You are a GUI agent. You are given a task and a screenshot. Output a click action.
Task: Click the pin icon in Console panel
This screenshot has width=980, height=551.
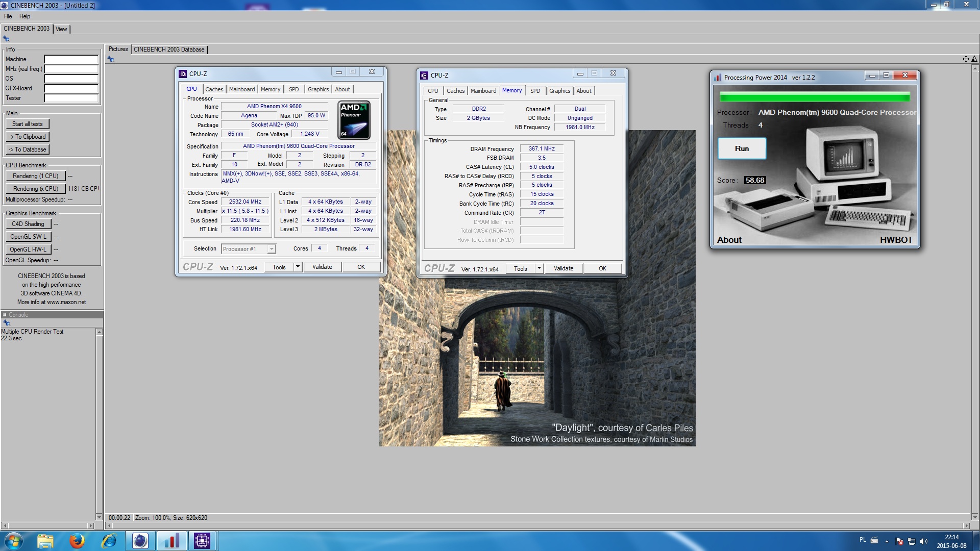(7, 323)
